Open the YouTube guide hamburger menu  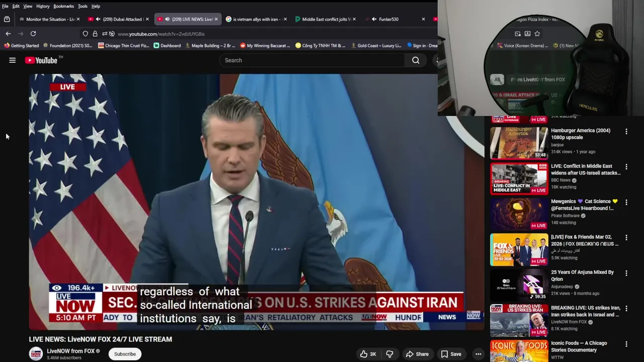coord(12,60)
